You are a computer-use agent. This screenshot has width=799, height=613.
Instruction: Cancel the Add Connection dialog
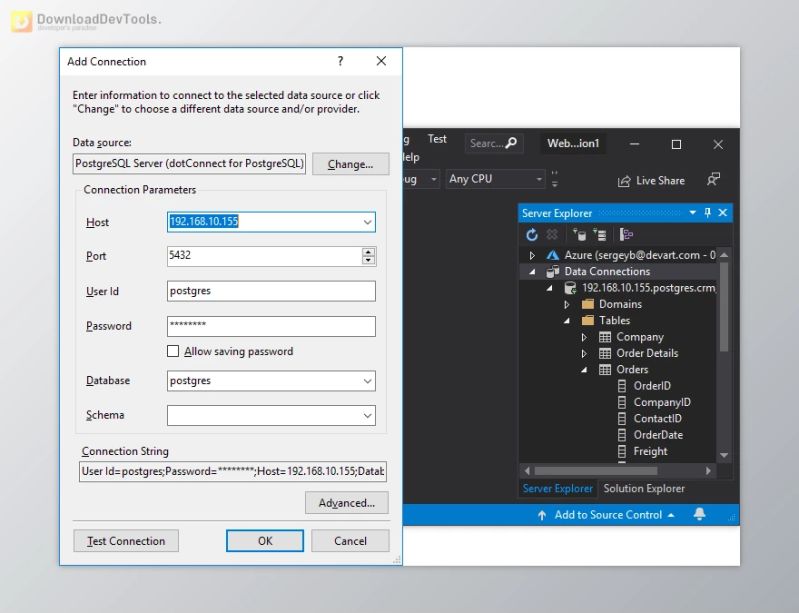(350, 541)
